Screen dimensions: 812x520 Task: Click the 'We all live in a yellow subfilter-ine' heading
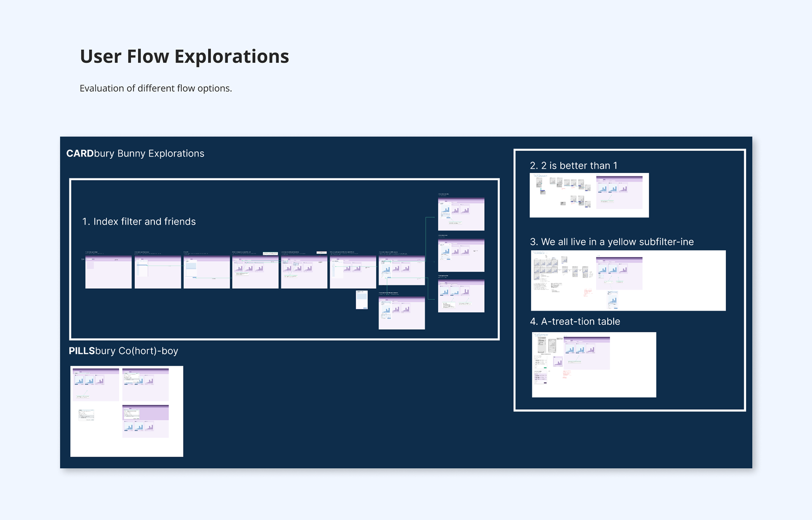pos(612,242)
